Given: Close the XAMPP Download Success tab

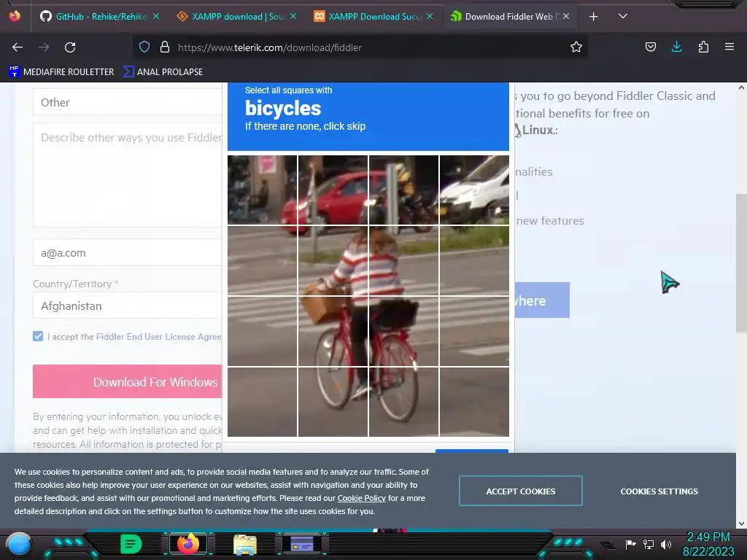Looking at the screenshot, I should [x=430, y=16].
